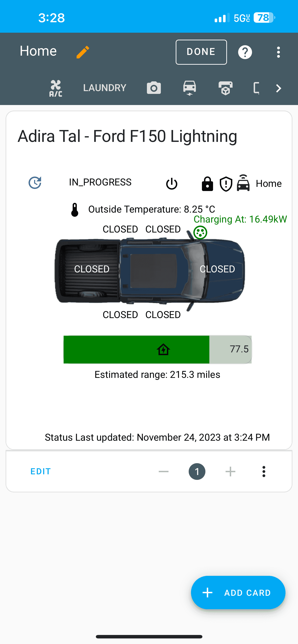Screen dimensions: 298x644
Task: Tap the car tracker Home location icon
Action: click(x=243, y=183)
